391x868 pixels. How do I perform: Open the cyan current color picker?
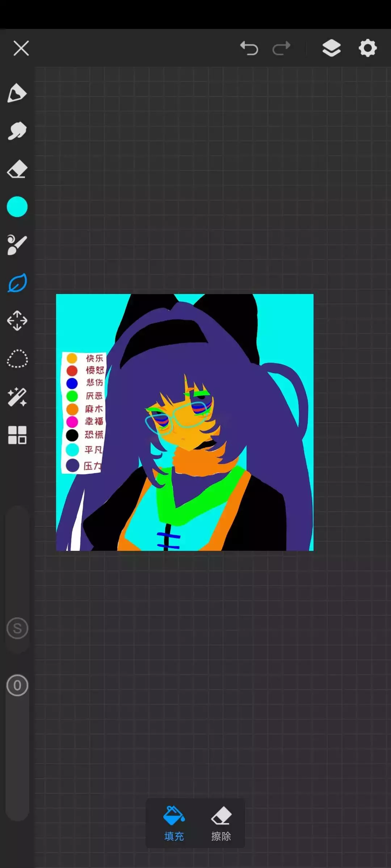pos(17,207)
